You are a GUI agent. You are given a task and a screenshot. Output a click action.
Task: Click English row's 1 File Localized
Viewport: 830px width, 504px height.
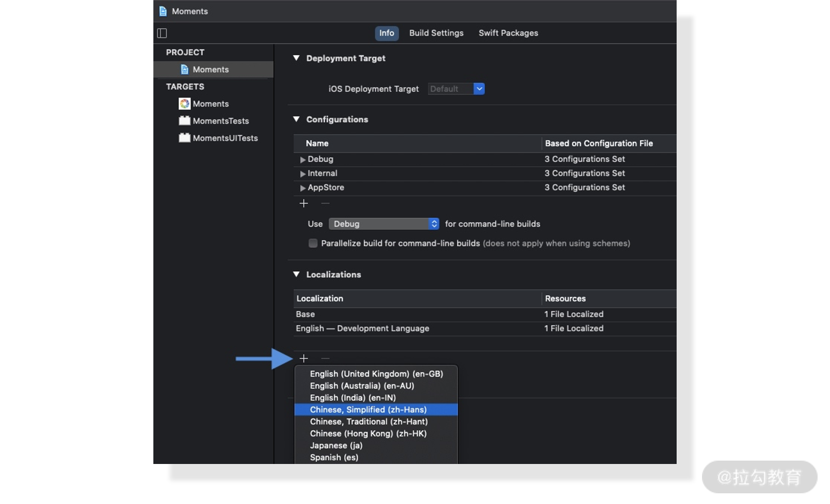click(574, 328)
